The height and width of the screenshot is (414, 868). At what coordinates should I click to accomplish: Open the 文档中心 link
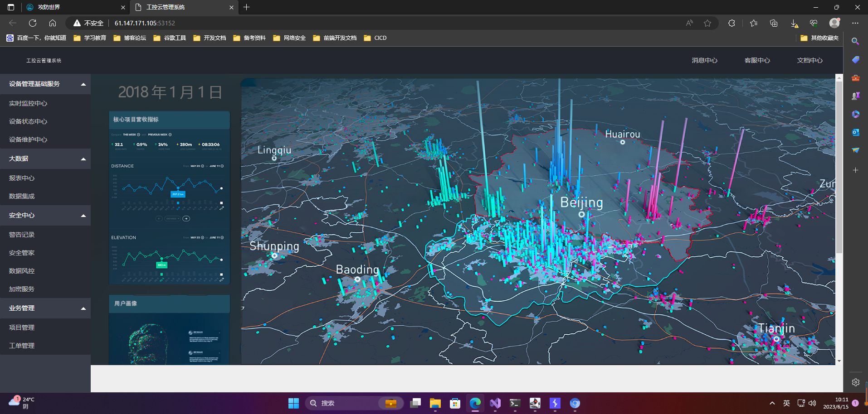coord(809,60)
